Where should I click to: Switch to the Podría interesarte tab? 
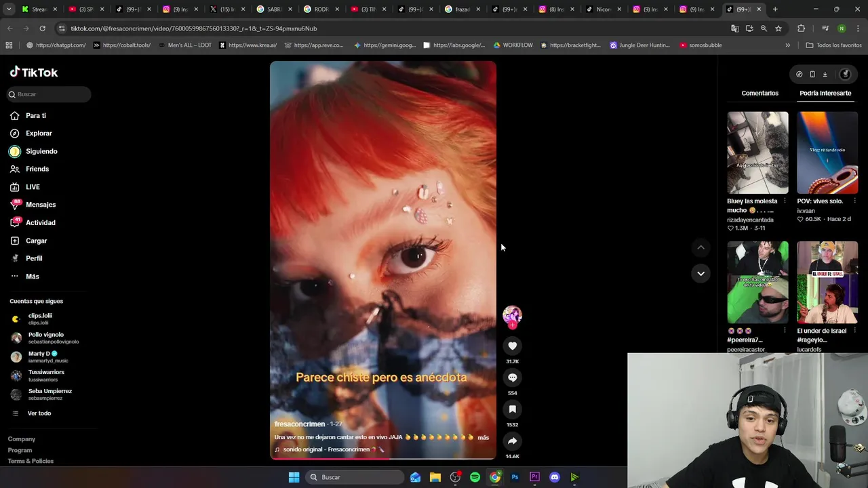825,93
